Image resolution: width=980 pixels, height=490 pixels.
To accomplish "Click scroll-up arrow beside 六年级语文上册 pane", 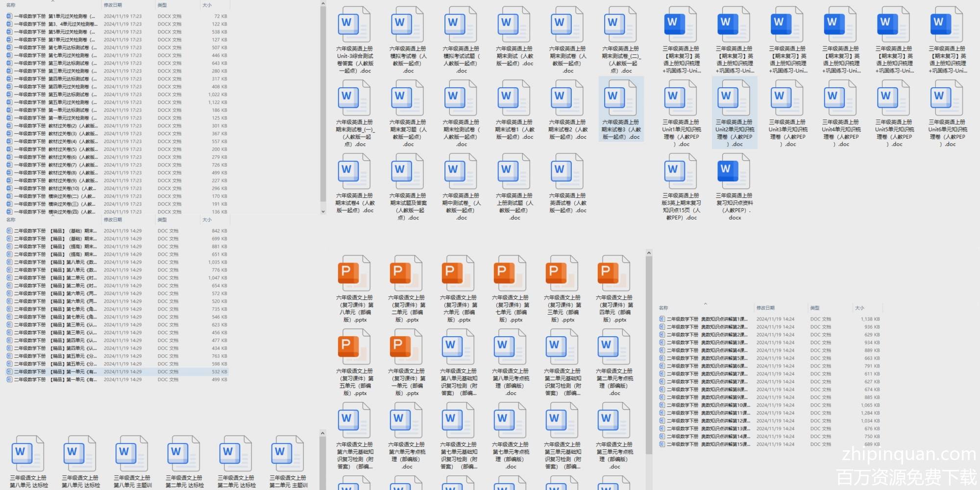I will tap(649, 253).
